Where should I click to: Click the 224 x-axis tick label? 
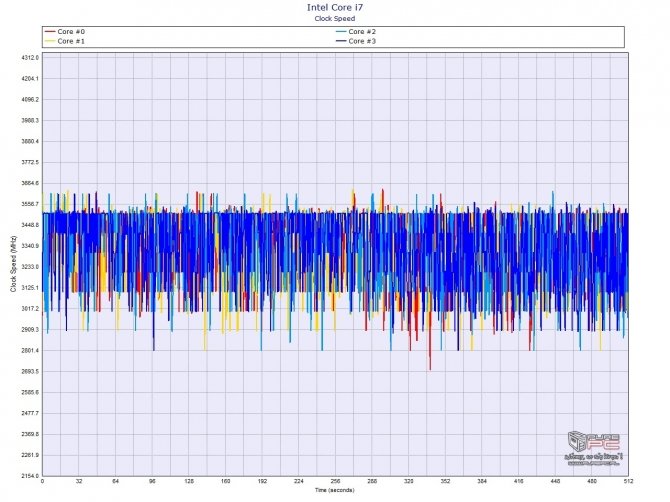(299, 481)
